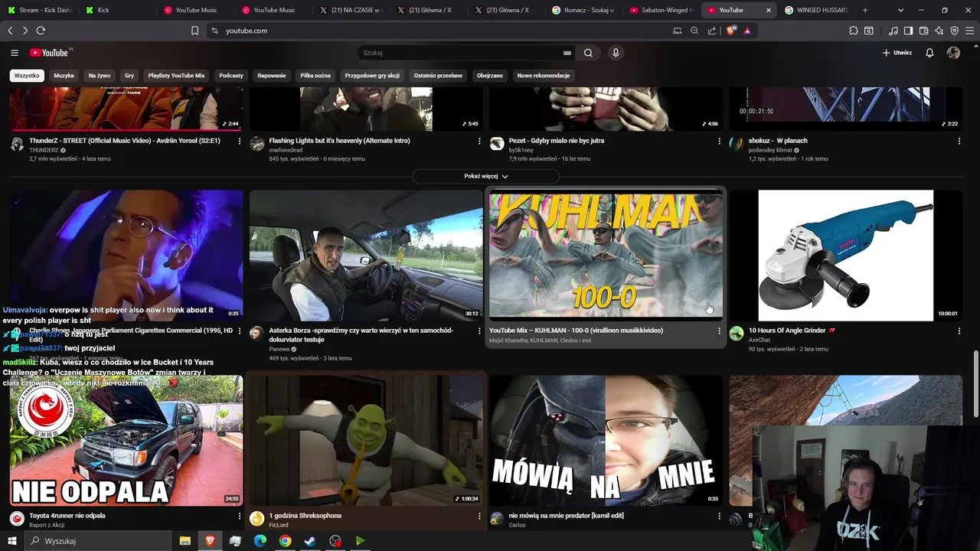
Task: Open the on-screen keyboard in search box
Action: pyautogui.click(x=567, y=53)
